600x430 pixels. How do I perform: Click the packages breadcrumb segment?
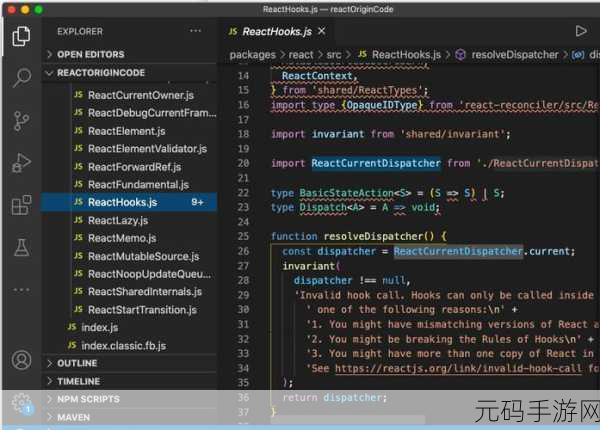253,55
